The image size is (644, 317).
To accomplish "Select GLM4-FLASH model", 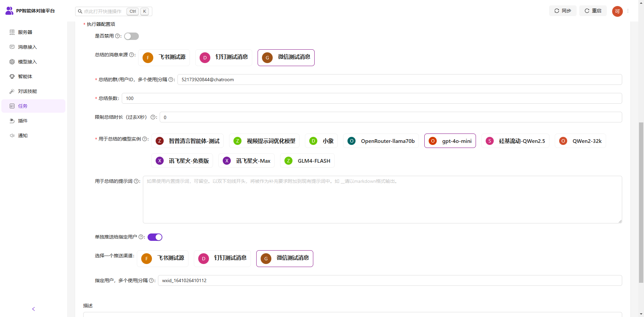I will click(307, 161).
